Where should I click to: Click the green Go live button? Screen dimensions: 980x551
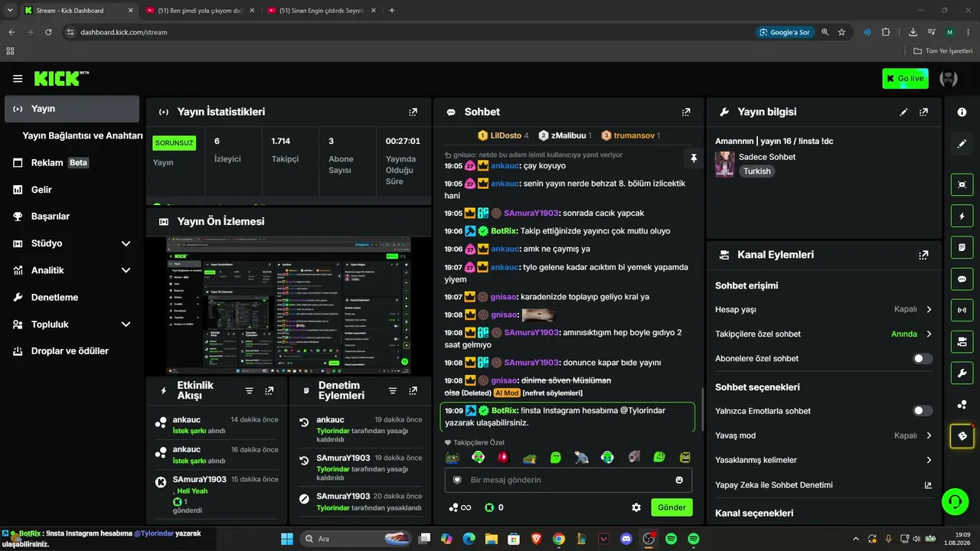905,79
